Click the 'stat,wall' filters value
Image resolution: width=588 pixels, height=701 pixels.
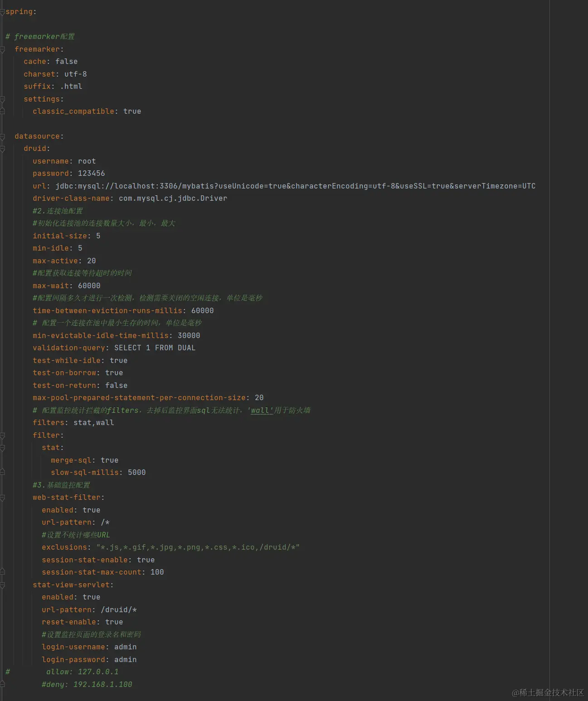[93, 423]
